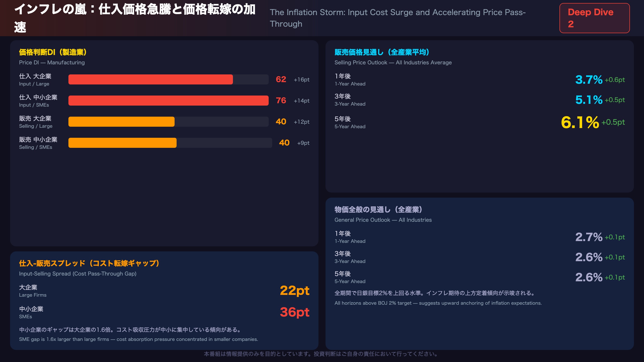Click the Japanese main title インフレの嵐
Viewport: 644px width, 362px height.
135,18
